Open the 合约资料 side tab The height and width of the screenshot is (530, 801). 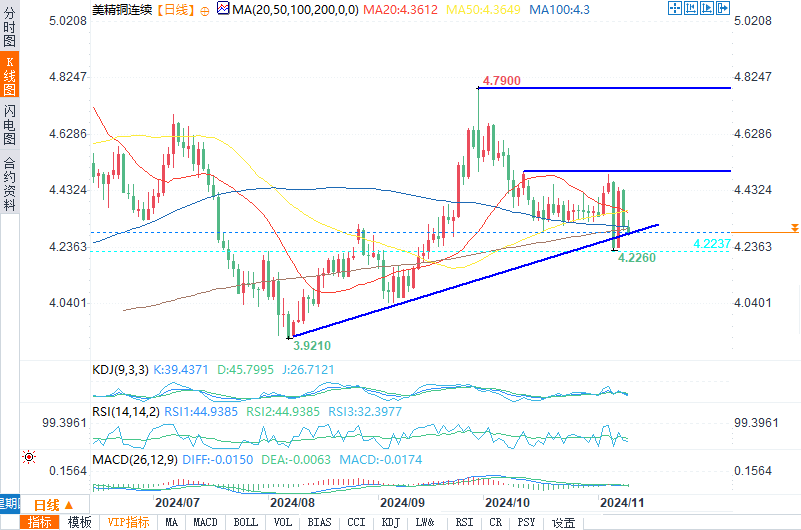point(9,185)
